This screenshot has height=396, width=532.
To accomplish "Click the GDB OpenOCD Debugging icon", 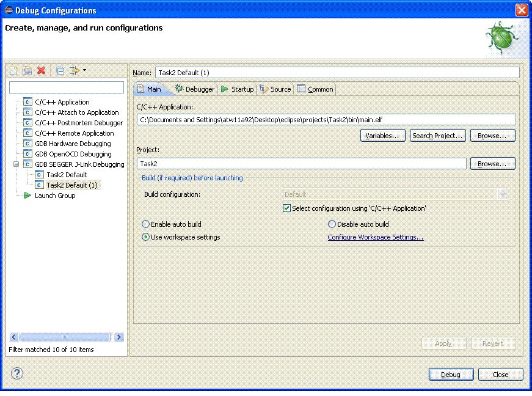I will (28, 154).
